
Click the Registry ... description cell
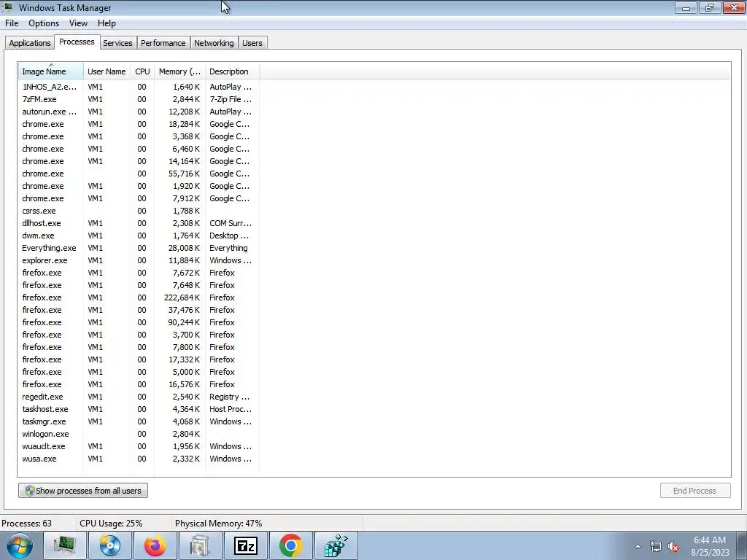(x=230, y=396)
